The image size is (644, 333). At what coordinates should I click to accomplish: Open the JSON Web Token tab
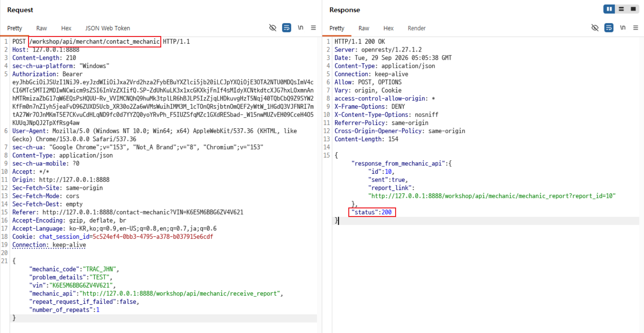[x=107, y=28]
